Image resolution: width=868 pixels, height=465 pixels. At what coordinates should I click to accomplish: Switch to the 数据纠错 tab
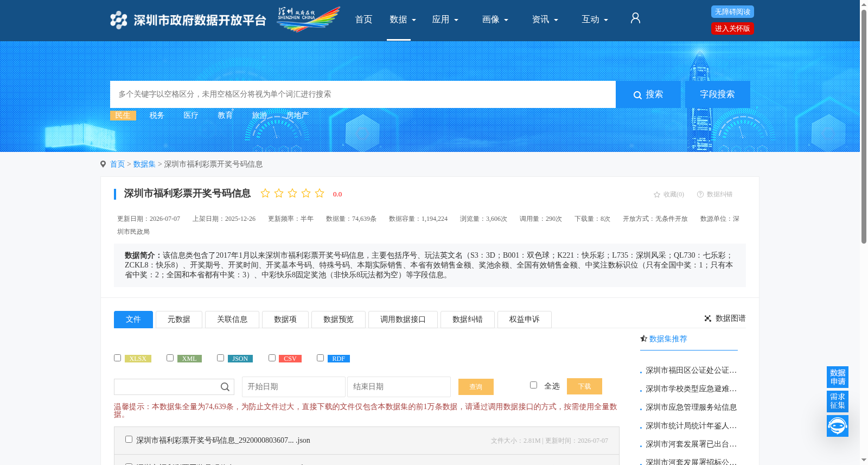coord(468,320)
